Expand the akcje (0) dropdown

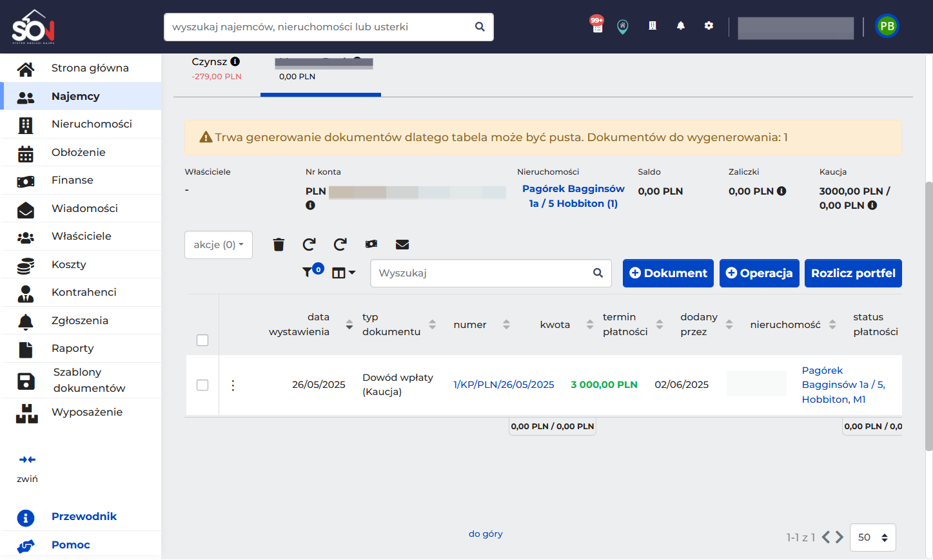[219, 245]
